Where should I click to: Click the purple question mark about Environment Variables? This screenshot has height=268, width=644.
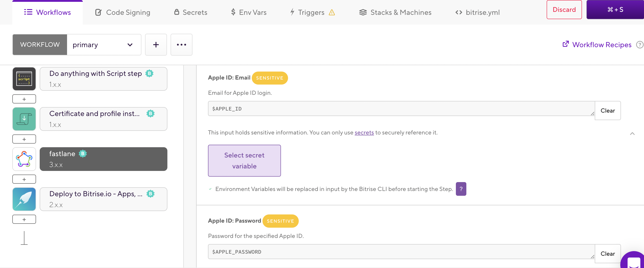click(x=461, y=189)
